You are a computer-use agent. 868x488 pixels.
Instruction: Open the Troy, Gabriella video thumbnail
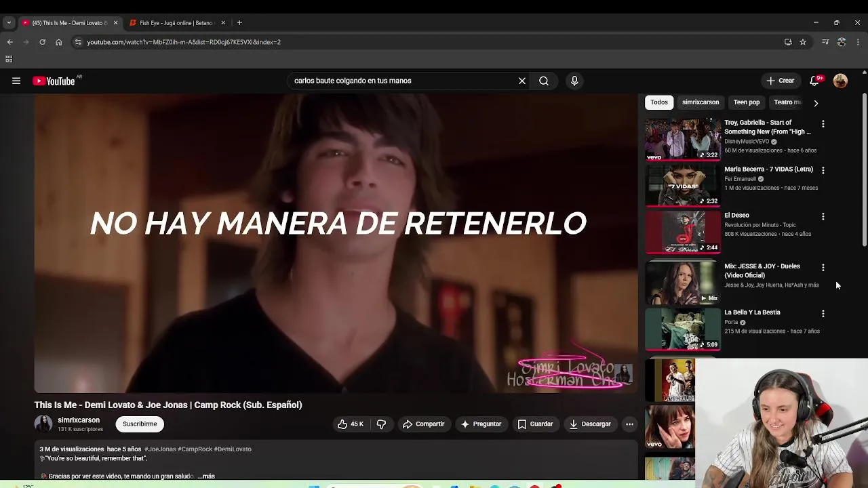pos(683,140)
